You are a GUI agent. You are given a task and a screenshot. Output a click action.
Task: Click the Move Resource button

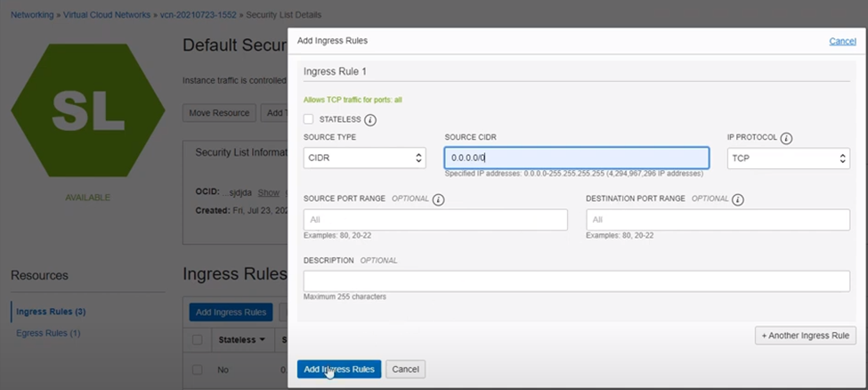(x=219, y=112)
